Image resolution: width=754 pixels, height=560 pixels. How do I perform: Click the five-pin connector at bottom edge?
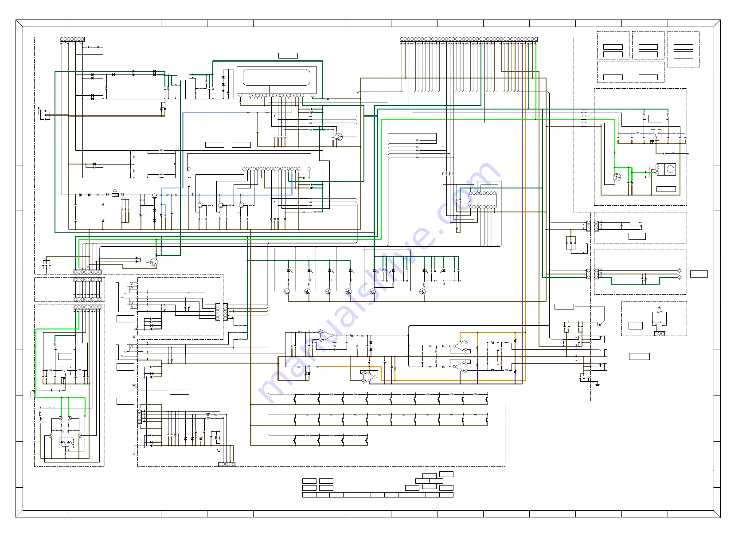[x=227, y=464]
